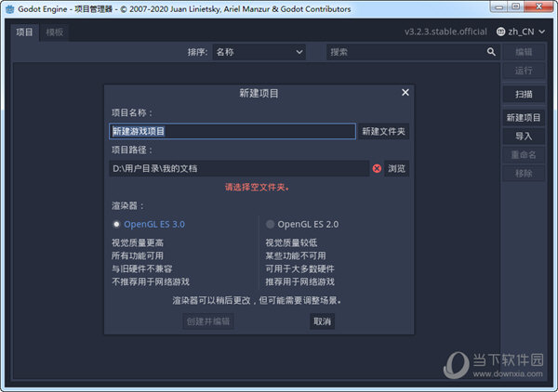
Task: Focus the 项目路径 input field
Action: click(239, 168)
